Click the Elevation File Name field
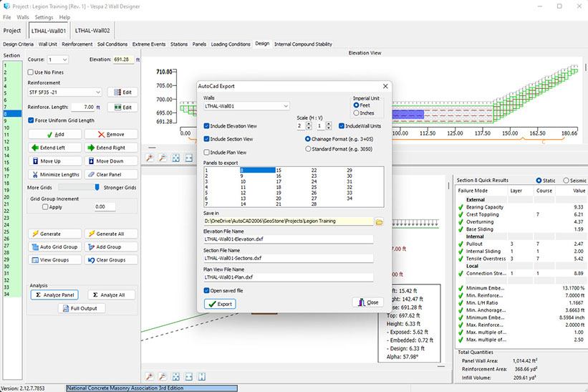This screenshot has width=588, height=392. click(x=288, y=239)
